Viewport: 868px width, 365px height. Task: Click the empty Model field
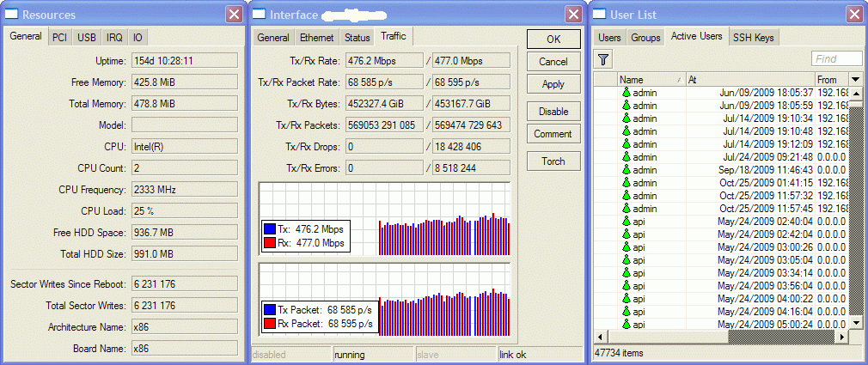(184, 125)
